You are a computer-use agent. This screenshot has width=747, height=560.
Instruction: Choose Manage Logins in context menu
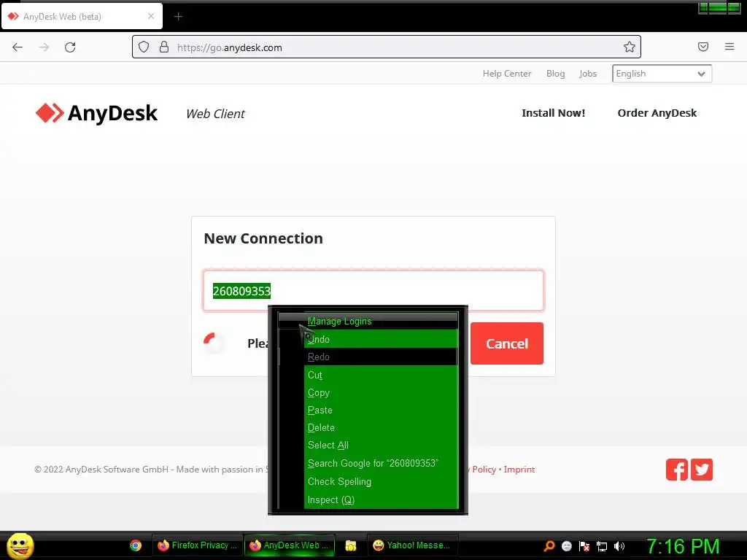tap(368, 321)
